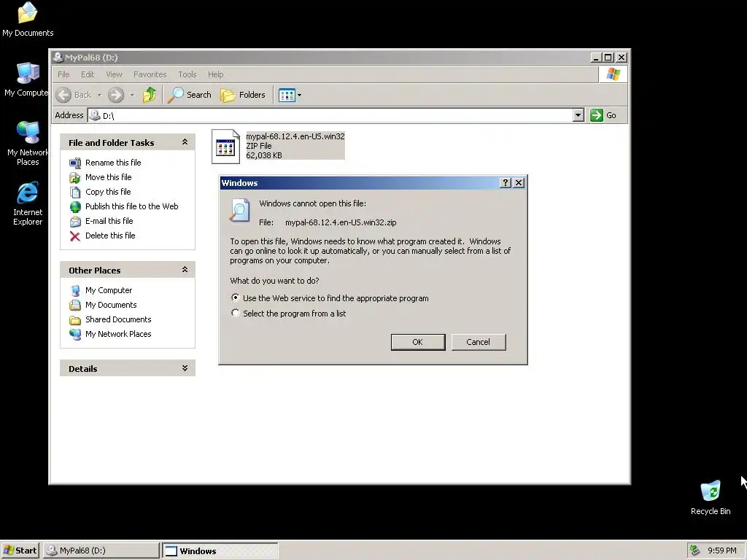Viewport: 747px width, 560px height.
Task: Click the dialog's question mark help button
Action: [506, 183]
